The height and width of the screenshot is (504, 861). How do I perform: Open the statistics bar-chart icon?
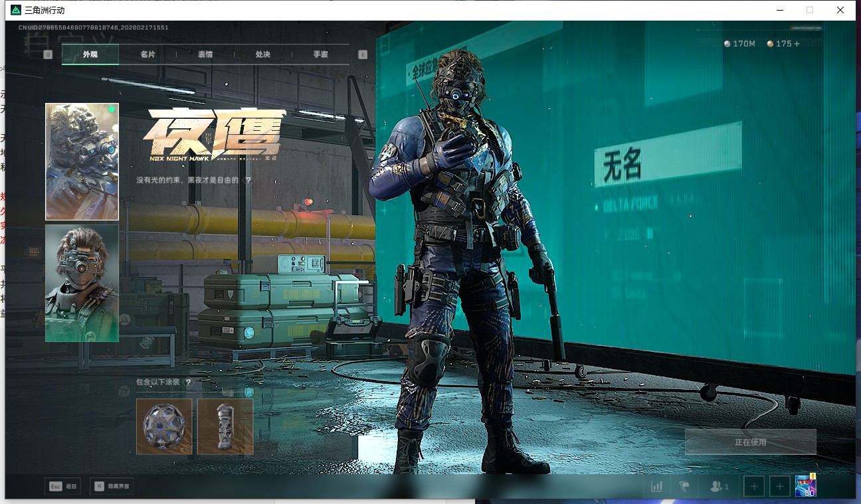point(656,487)
